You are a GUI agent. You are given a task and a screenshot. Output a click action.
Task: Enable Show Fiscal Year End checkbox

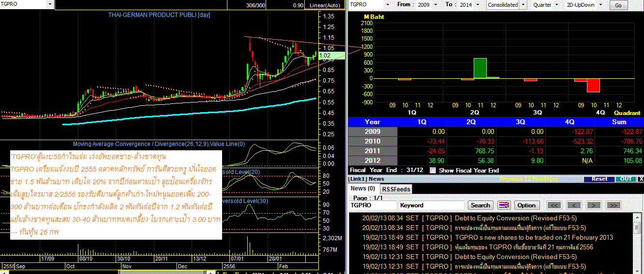pos(433,170)
